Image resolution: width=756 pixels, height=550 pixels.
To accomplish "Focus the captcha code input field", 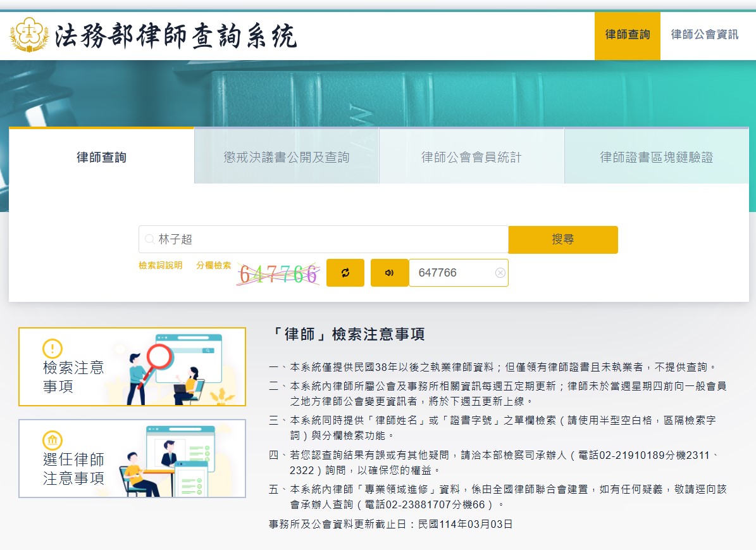I will tap(452, 273).
